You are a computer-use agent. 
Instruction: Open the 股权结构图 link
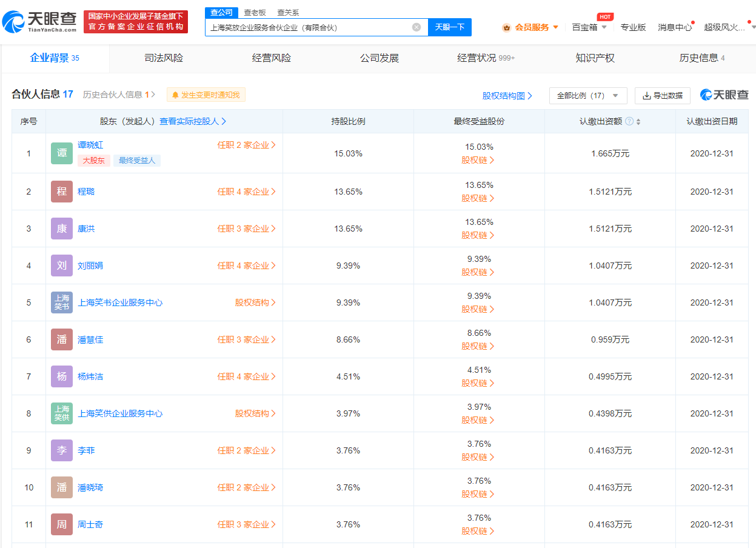coord(507,96)
